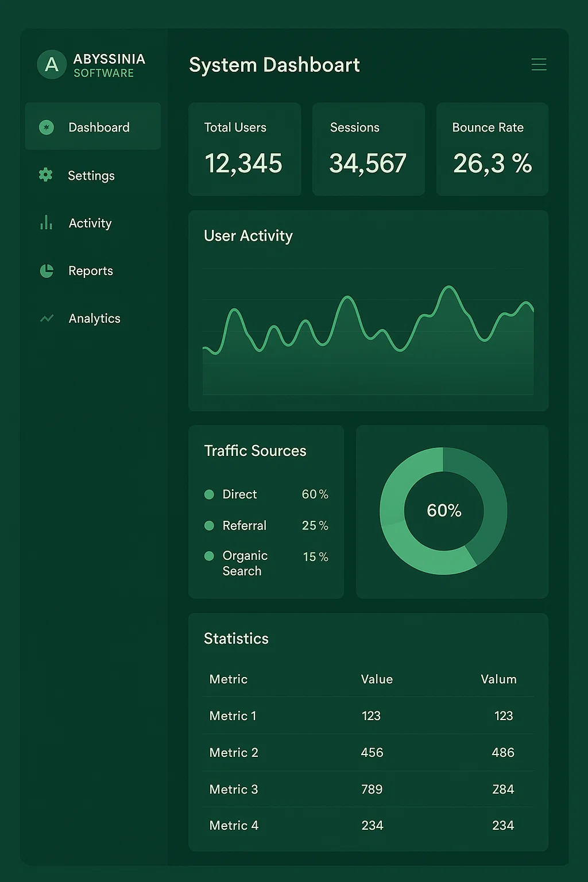Click the Dashboard sidebar icon
This screenshot has height=882, width=588.
[47, 127]
